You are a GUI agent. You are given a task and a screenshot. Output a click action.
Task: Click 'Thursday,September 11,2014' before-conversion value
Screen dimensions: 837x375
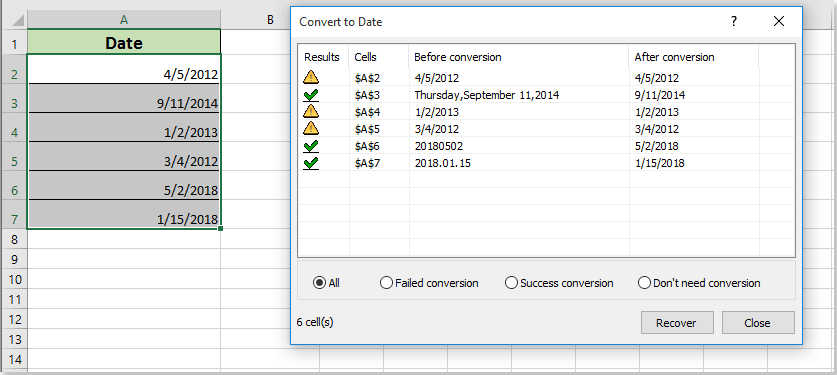pos(486,95)
